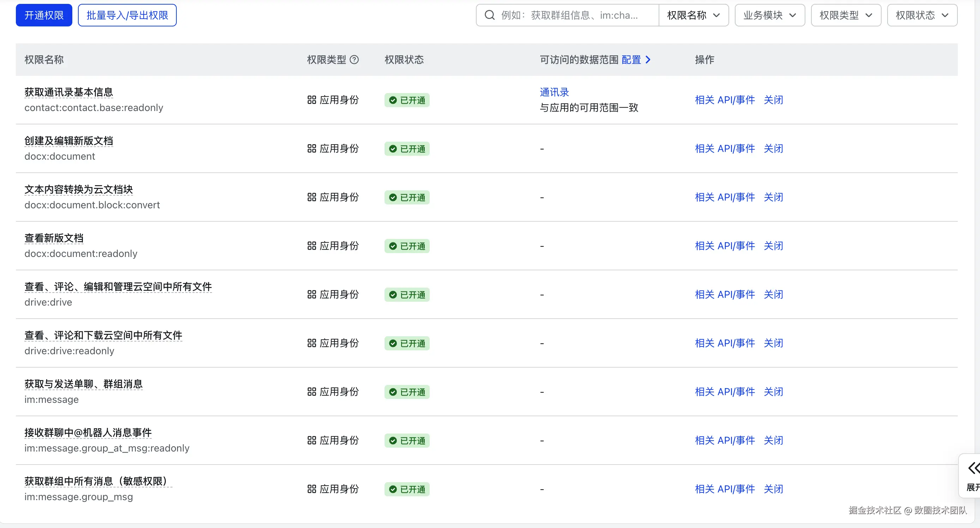Viewport: 980px width, 528px height.
Task: Click the help icon beside 权限类型
Action: click(354, 60)
